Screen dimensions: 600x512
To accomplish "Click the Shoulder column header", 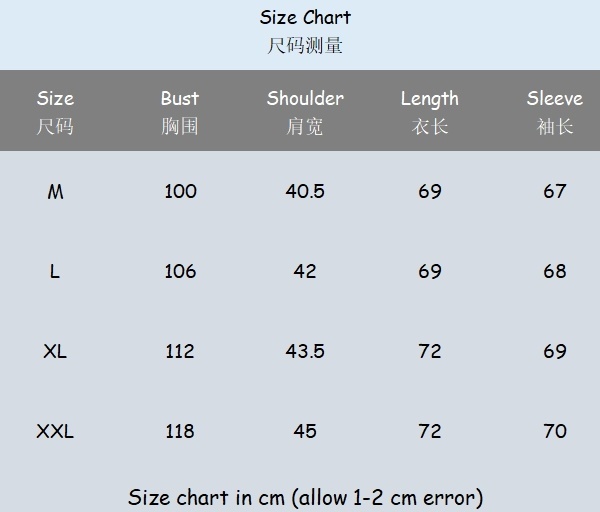I will [305, 99].
